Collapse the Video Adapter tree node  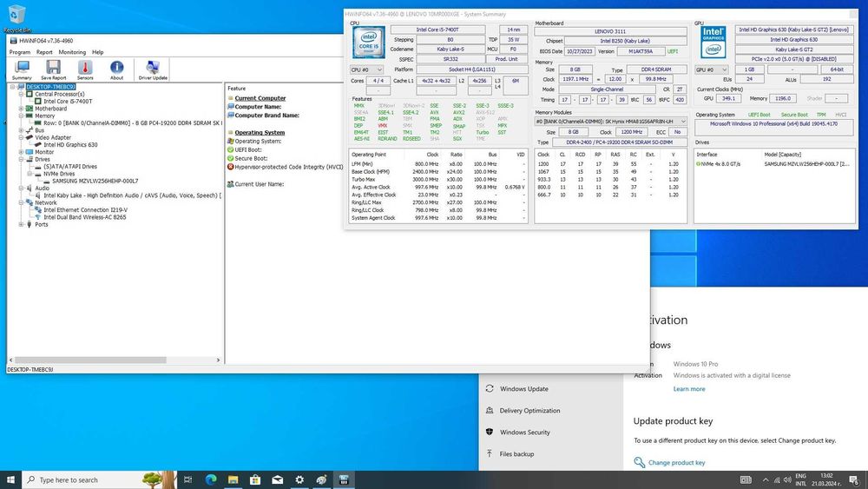pyautogui.click(x=21, y=137)
